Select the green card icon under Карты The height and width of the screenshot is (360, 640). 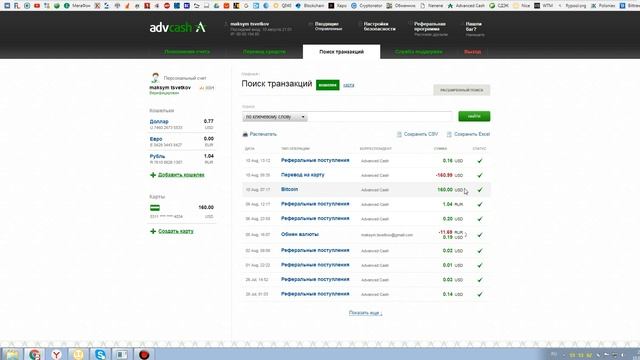point(155,208)
